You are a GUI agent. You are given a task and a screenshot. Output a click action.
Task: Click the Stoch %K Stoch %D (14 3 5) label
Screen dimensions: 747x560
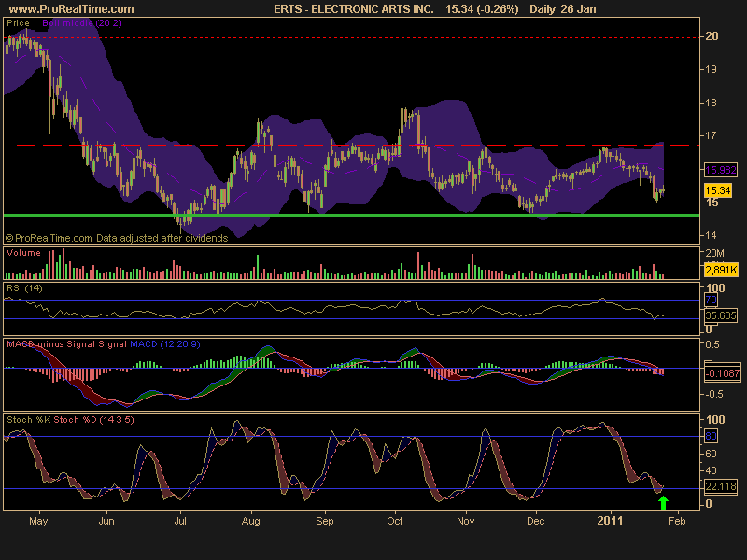[70, 418]
